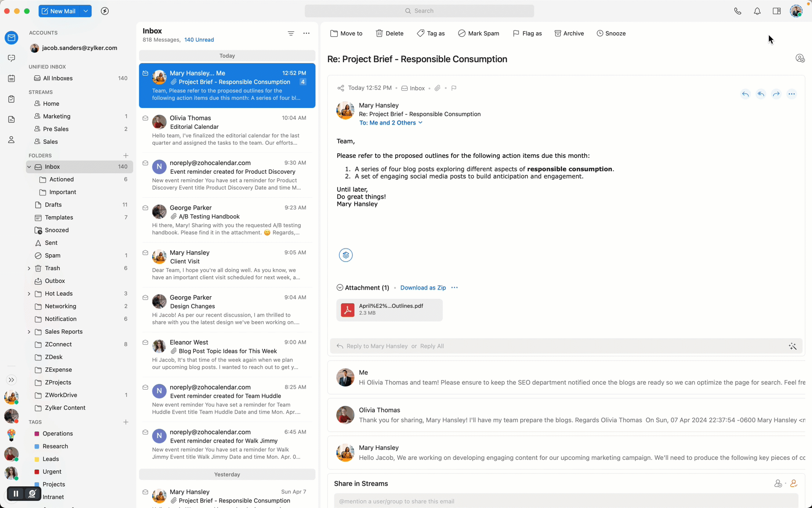Select the Urgent red tag
Image resolution: width=812 pixels, height=508 pixels.
(x=37, y=472)
